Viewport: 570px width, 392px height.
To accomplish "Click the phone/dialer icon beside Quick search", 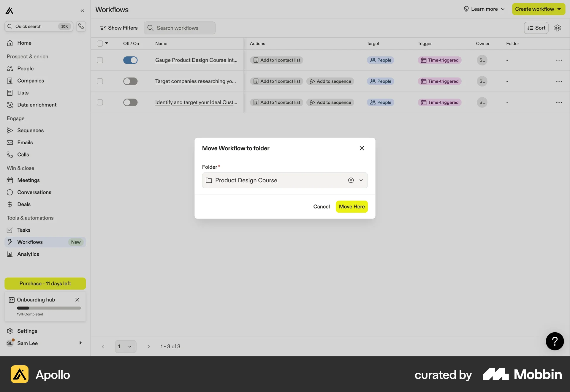I will click(80, 26).
